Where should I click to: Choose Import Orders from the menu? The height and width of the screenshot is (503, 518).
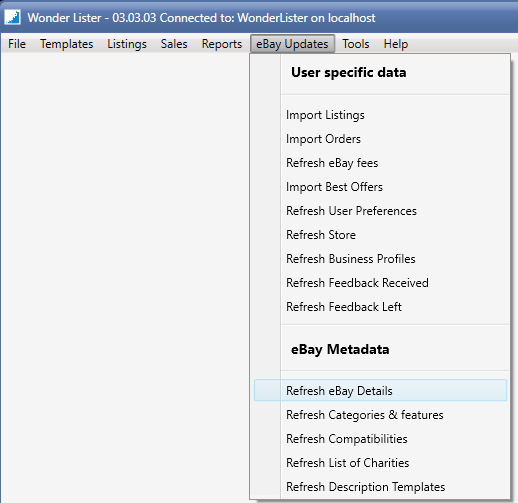pyautogui.click(x=380, y=139)
